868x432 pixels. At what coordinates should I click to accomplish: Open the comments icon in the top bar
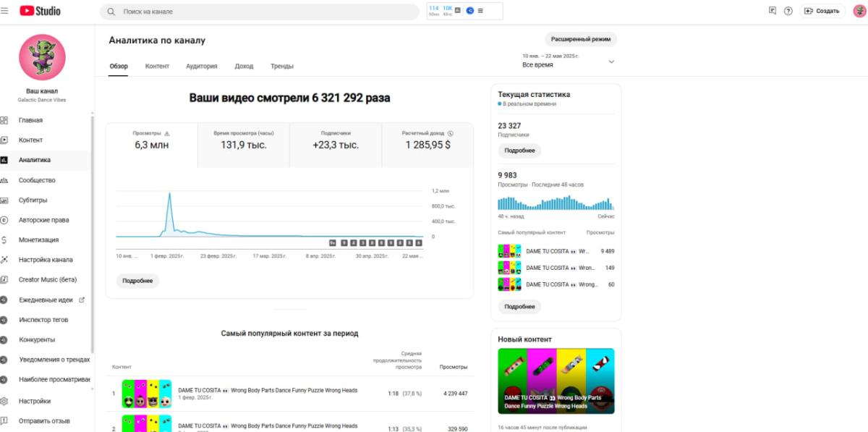[773, 11]
